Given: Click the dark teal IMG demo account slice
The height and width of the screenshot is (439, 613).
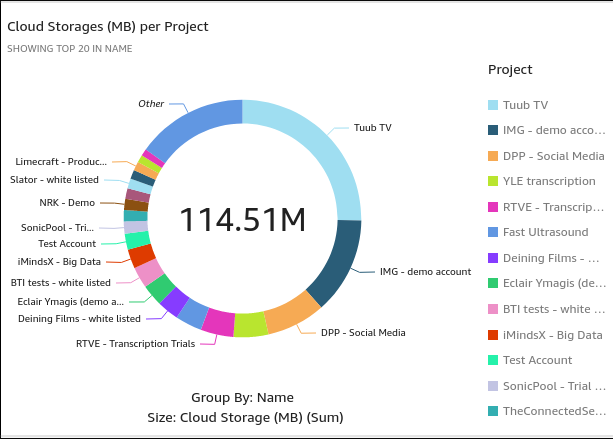Looking at the screenshot, I should pos(339,263).
